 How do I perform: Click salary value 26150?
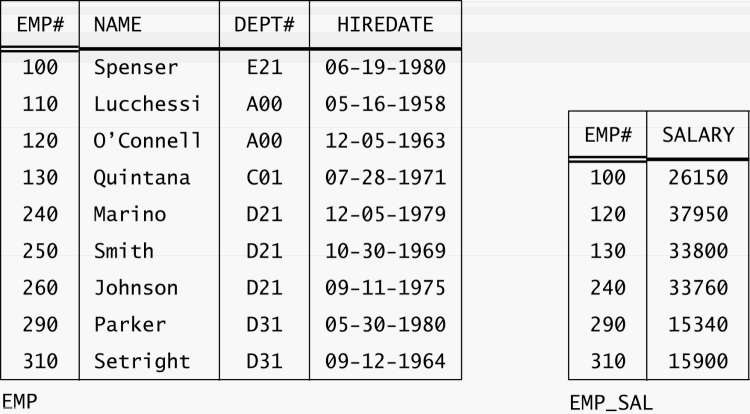[x=698, y=177]
